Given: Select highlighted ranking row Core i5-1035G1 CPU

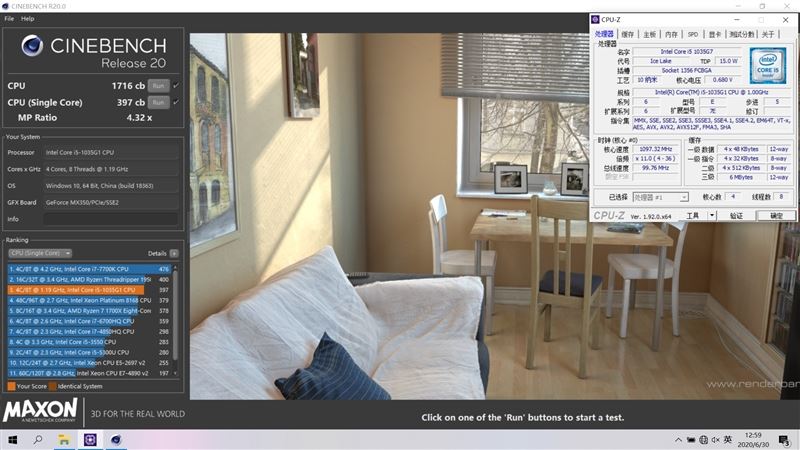Looking at the screenshot, I should 89,290.
